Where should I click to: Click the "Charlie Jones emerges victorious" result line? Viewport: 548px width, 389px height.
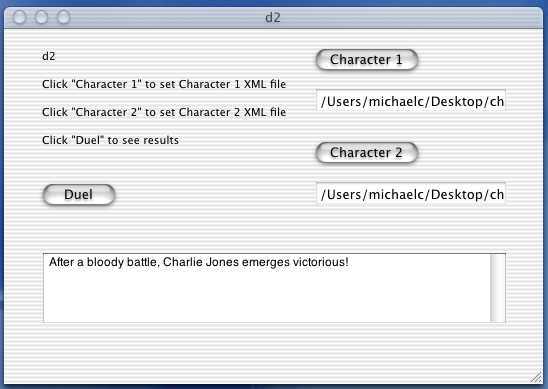tap(199, 262)
